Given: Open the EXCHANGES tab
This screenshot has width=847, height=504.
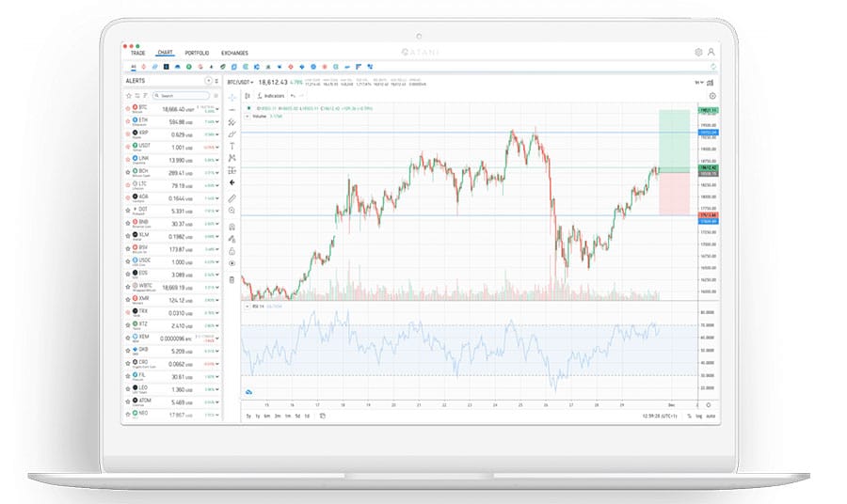Looking at the screenshot, I should click(x=234, y=53).
